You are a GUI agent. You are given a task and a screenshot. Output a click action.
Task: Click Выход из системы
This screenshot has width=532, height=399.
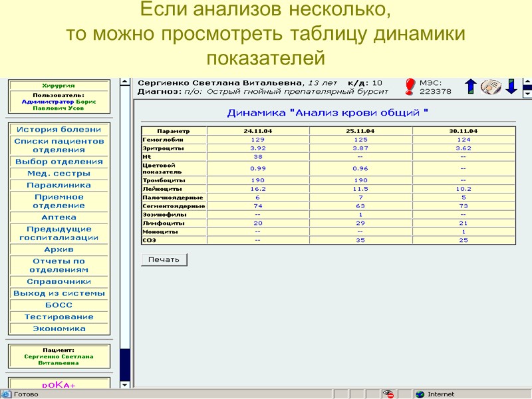59,293
